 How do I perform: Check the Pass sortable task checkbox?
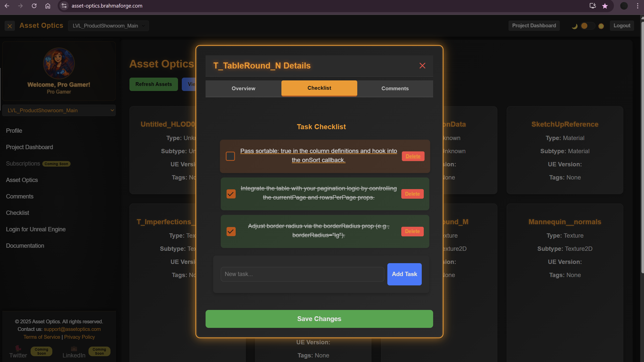pos(230,156)
